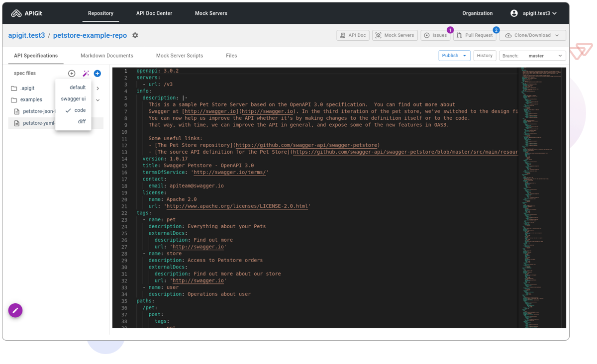View commit History
This screenshot has height=364, width=597.
(x=485, y=56)
